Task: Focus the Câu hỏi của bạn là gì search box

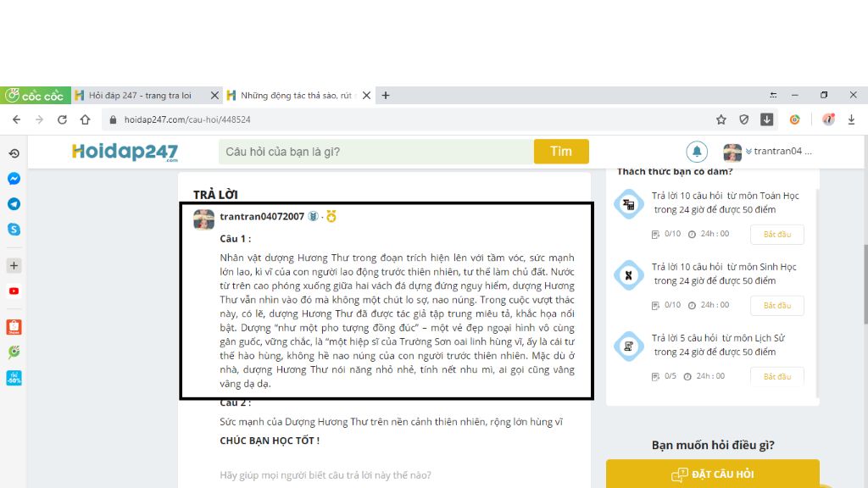Action: 376,152
